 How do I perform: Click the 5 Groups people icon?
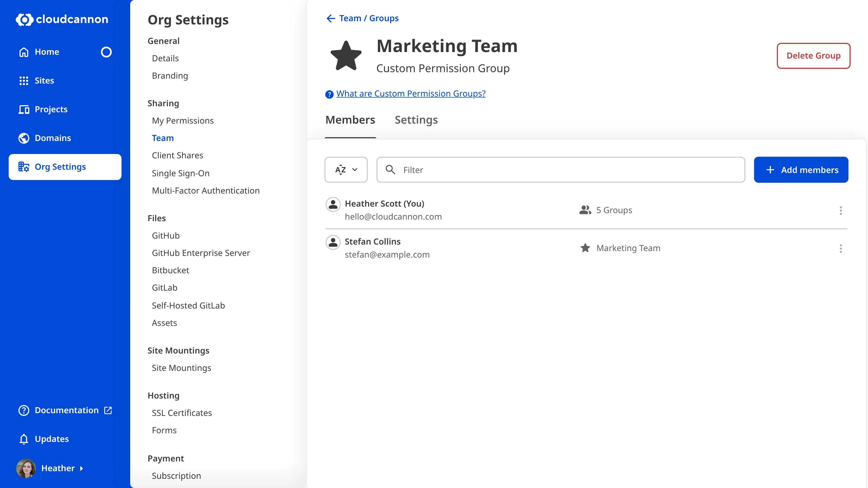(x=585, y=210)
